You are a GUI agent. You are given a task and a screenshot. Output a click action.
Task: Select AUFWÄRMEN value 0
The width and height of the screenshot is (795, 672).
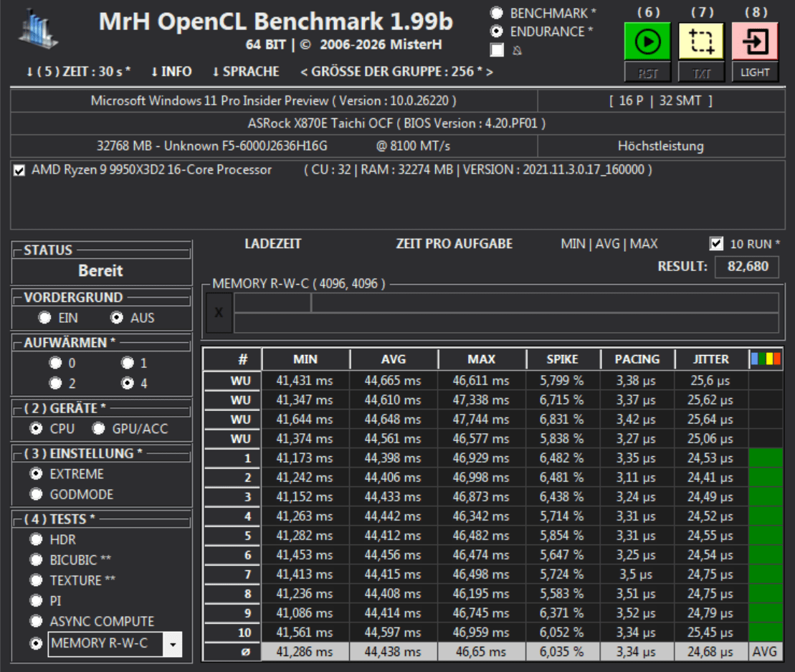55,363
